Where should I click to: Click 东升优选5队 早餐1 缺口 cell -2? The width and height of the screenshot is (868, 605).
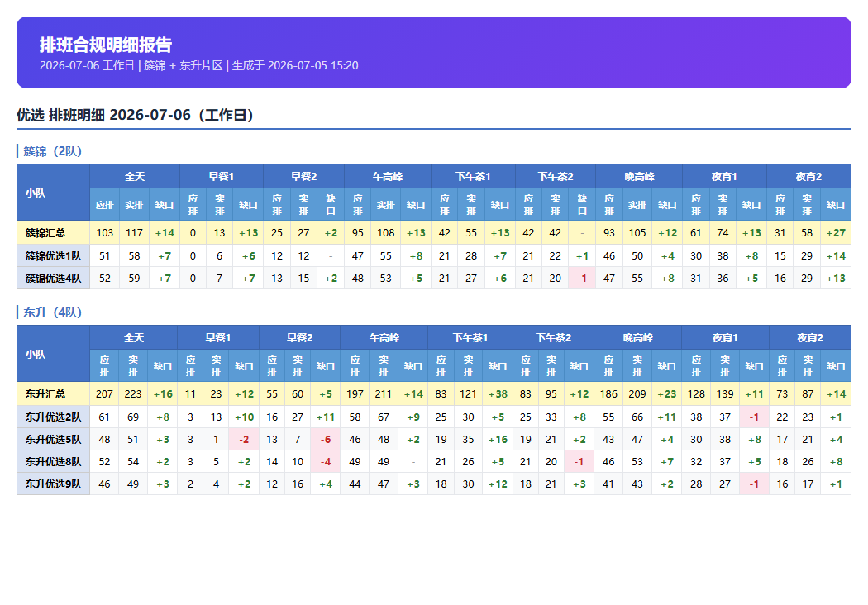244,439
